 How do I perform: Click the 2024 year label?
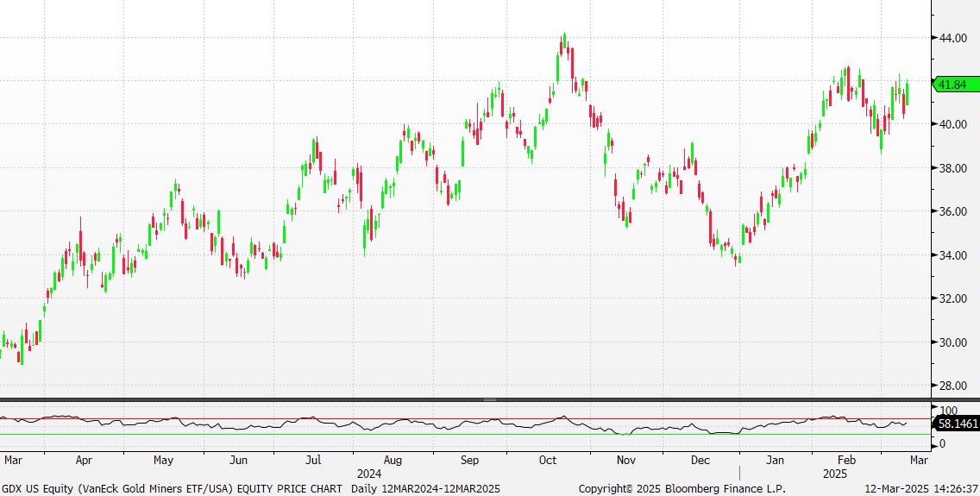coord(368,474)
